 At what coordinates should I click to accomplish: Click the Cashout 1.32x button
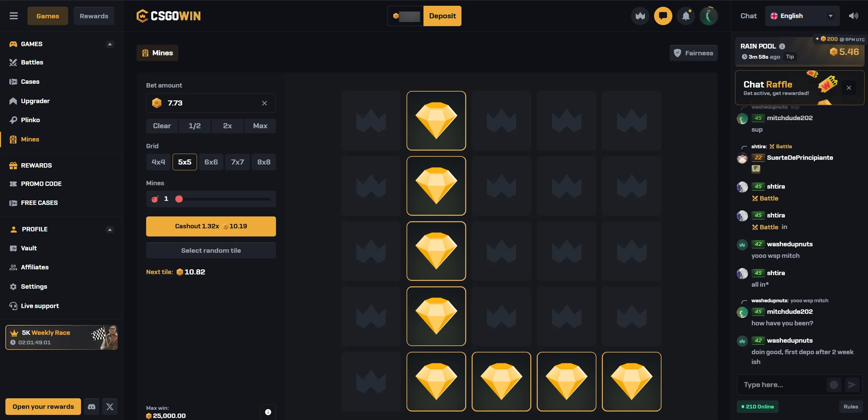pos(211,226)
